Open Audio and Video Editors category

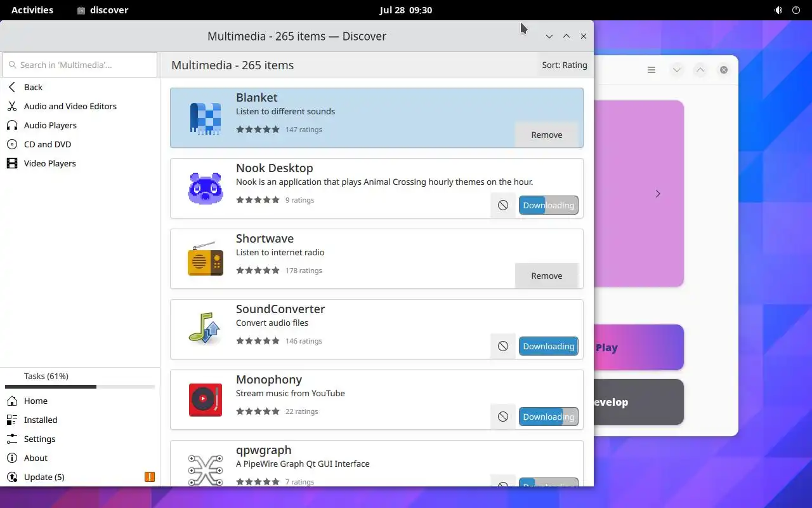pyautogui.click(x=80, y=106)
